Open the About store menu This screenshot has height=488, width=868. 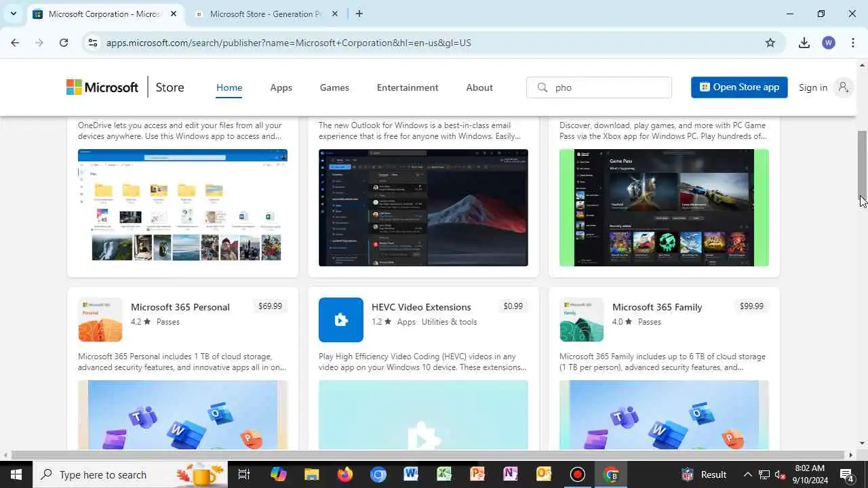[x=479, y=87]
